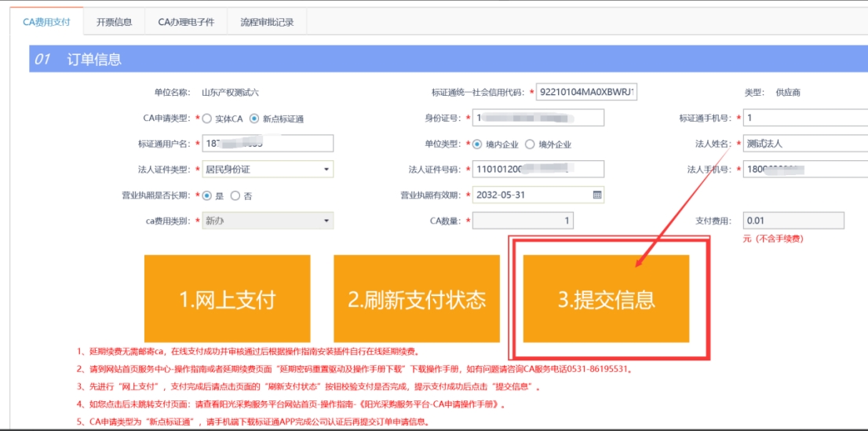This screenshot has width=868, height=431.
Task: View 流程审批记录 tab
Action: tap(267, 22)
